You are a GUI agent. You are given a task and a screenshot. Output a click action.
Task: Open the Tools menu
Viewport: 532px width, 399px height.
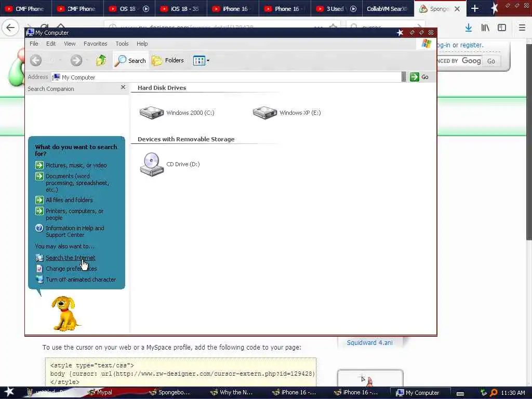[122, 44]
